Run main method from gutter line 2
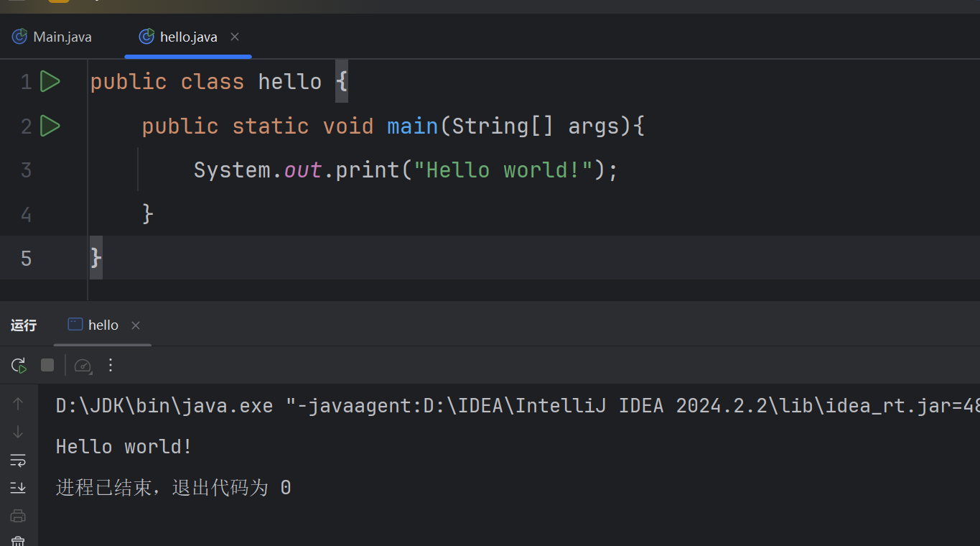 (50, 126)
